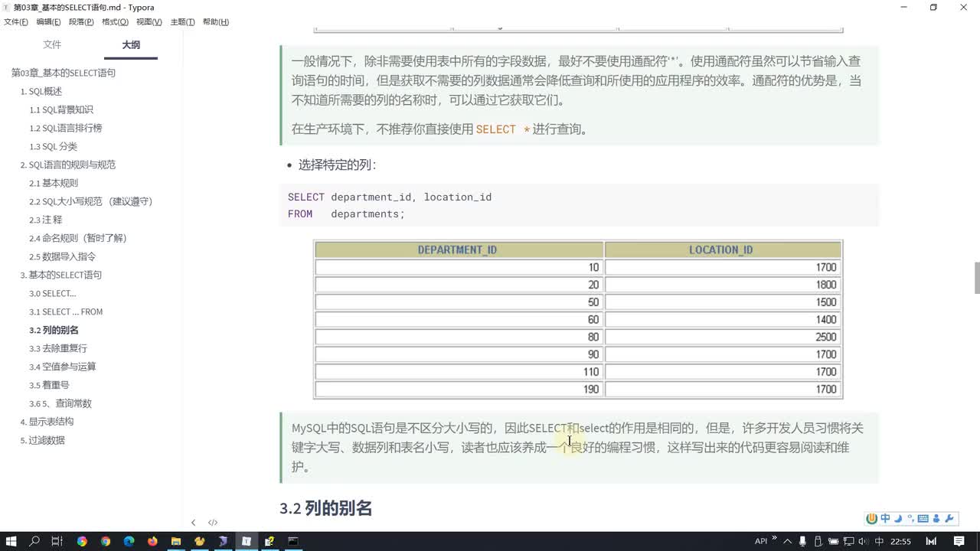The image size is (980, 551).
Task: Open the clock showing 22:55
Action: 900,541
